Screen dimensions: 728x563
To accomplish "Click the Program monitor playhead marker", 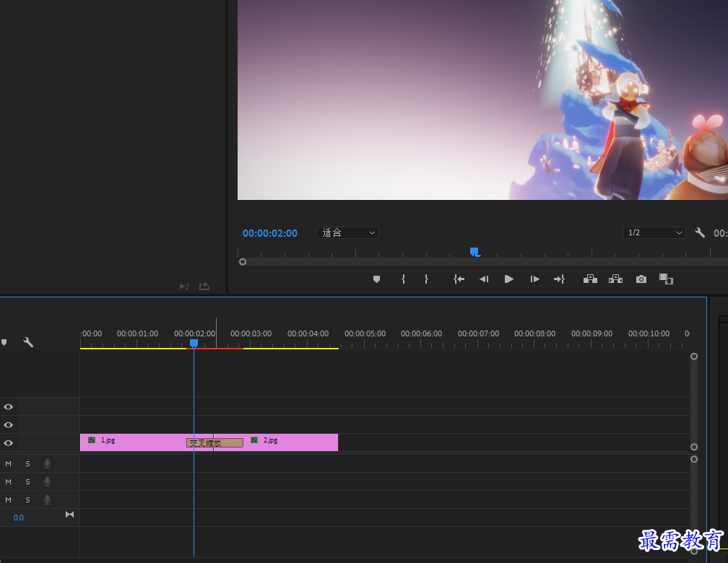I will point(474,252).
